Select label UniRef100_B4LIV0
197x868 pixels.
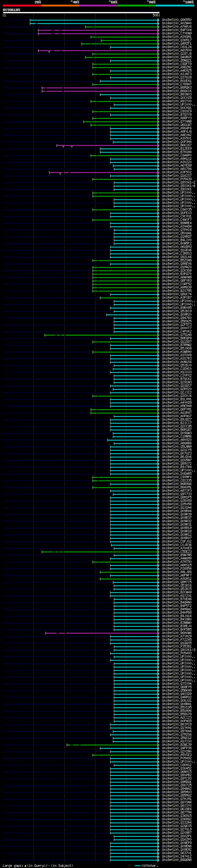click(x=176, y=240)
